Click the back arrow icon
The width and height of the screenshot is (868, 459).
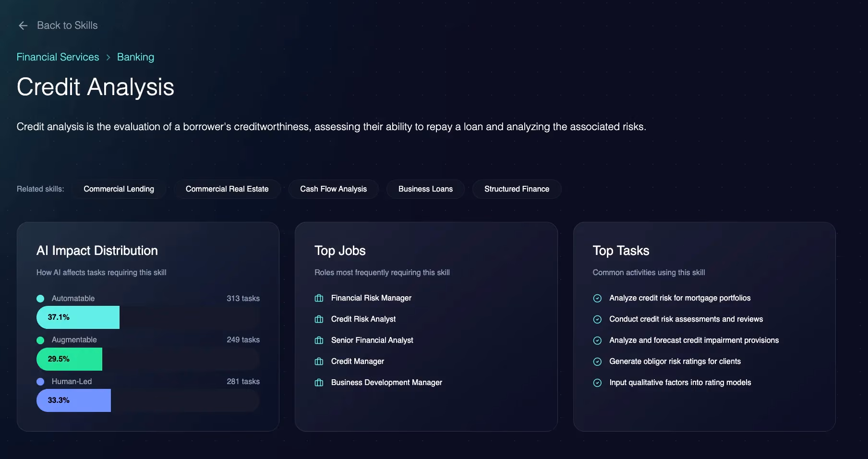(x=23, y=25)
